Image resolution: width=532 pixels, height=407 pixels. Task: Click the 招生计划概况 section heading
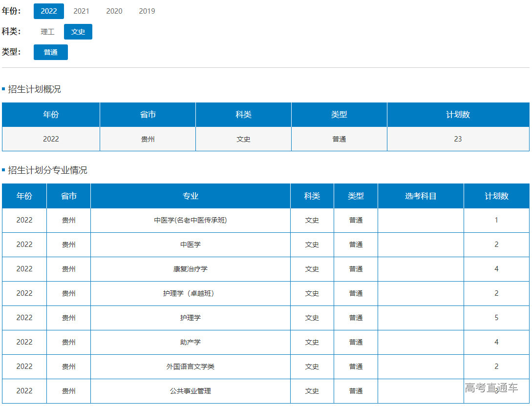click(34, 89)
